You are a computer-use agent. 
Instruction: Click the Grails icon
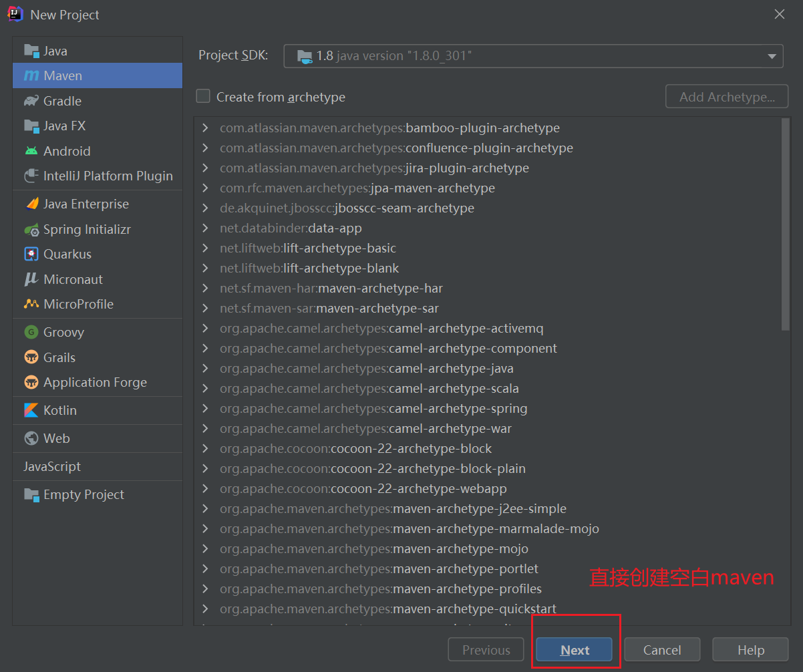coord(31,357)
